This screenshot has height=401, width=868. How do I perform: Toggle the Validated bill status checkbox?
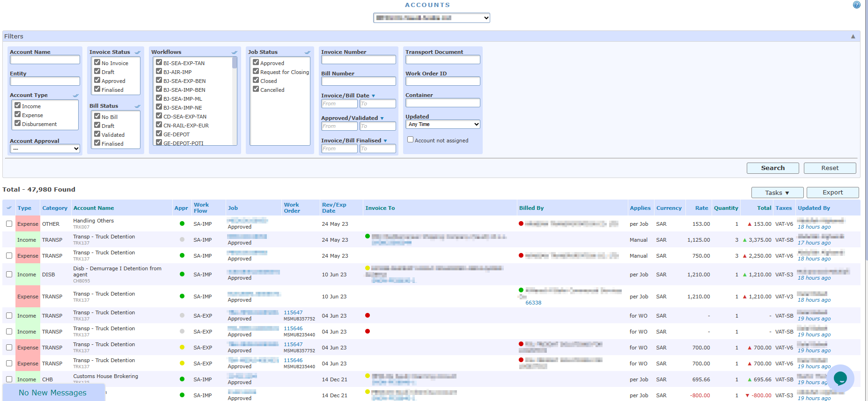click(x=97, y=134)
